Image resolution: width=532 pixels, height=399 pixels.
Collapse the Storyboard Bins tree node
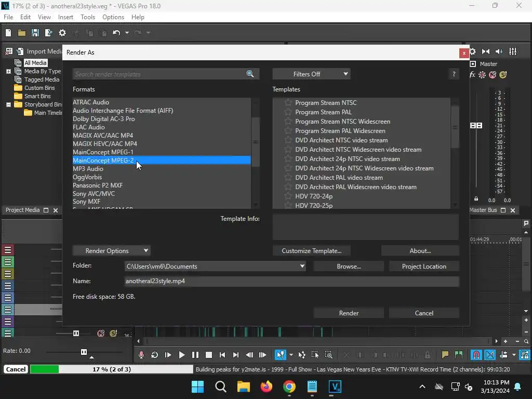(8, 104)
